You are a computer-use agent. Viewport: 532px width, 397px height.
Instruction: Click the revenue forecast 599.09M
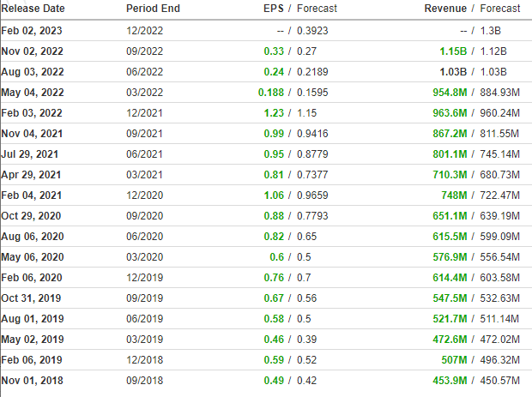pos(499,237)
